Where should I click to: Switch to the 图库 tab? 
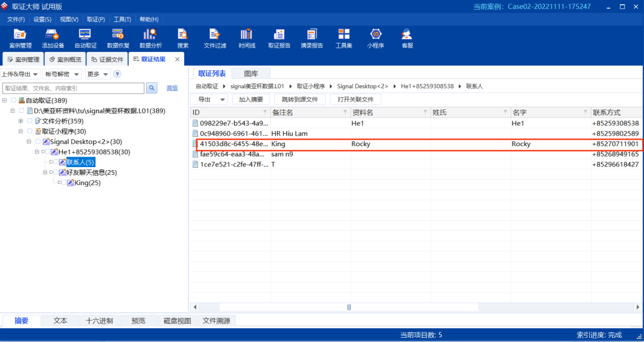[x=251, y=73]
